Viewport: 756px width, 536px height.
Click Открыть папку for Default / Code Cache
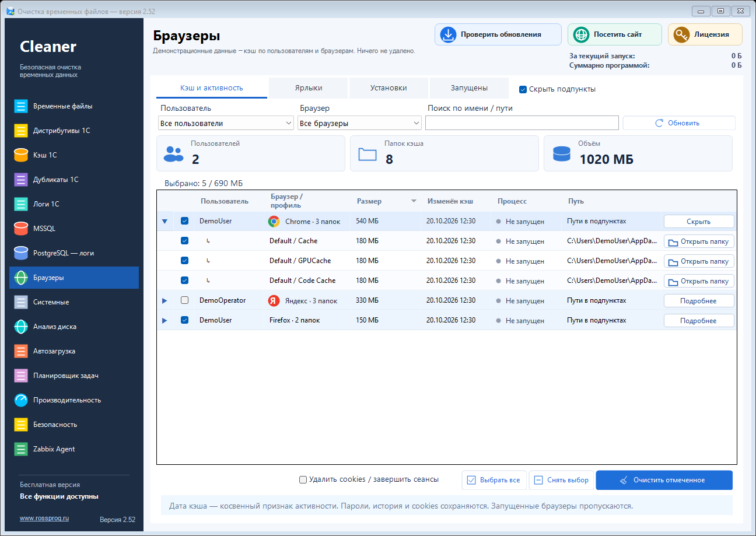[x=699, y=281]
